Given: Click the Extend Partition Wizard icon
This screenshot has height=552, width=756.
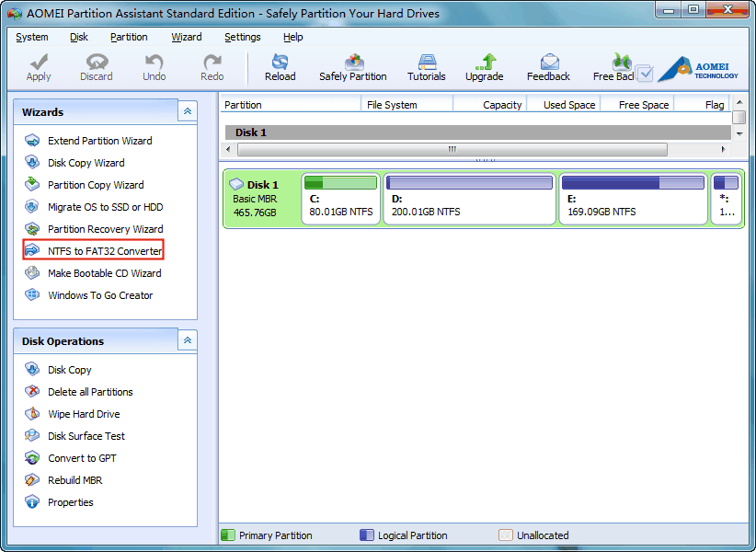Looking at the screenshot, I should click(32, 141).
